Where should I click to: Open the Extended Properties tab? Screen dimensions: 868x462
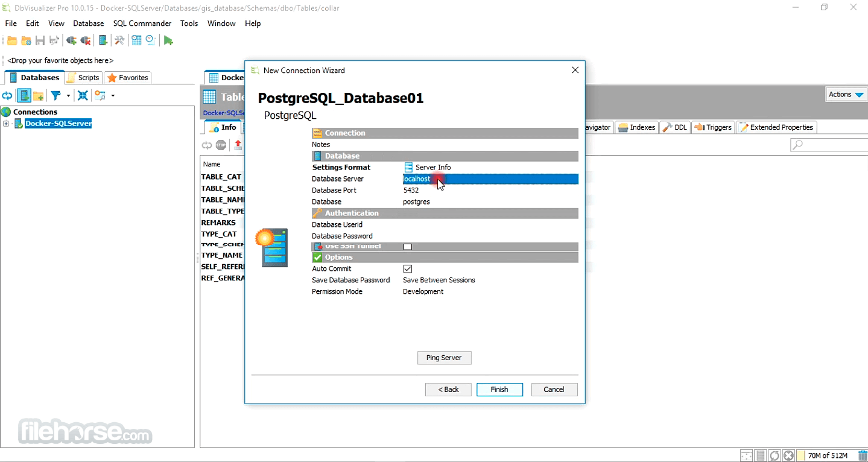coord(777,127)
